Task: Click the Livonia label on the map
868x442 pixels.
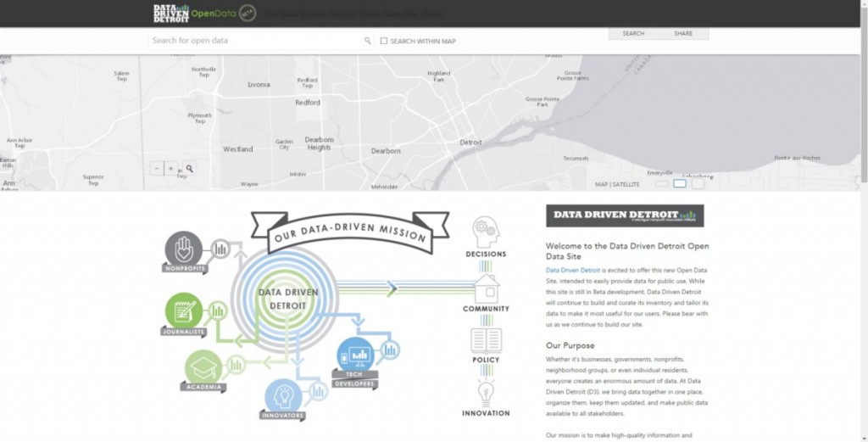Action: (259, 85)
